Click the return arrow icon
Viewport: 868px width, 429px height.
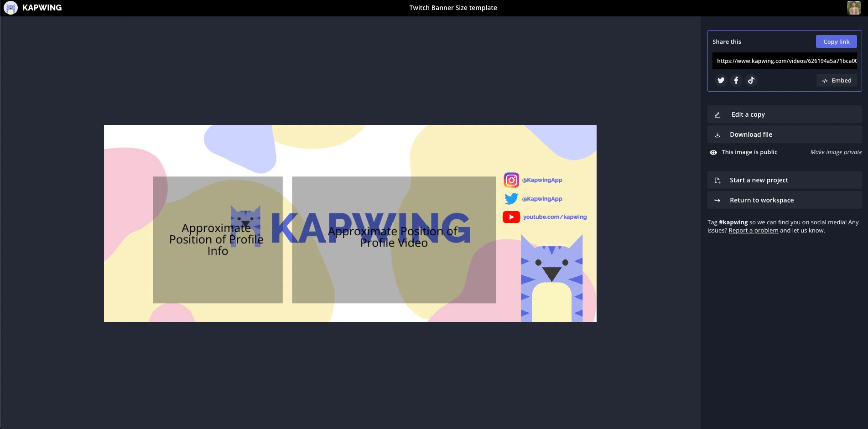pyautogui.click(x=717, y=201)
